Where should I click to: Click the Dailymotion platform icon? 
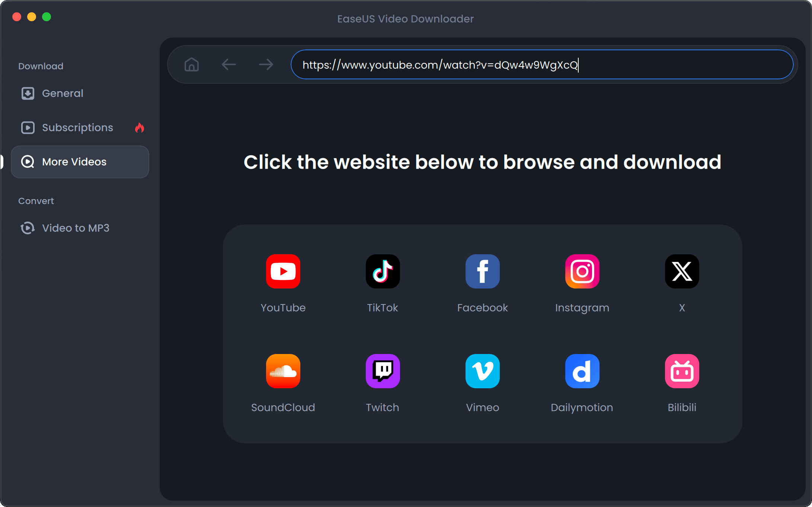point(581,370)
